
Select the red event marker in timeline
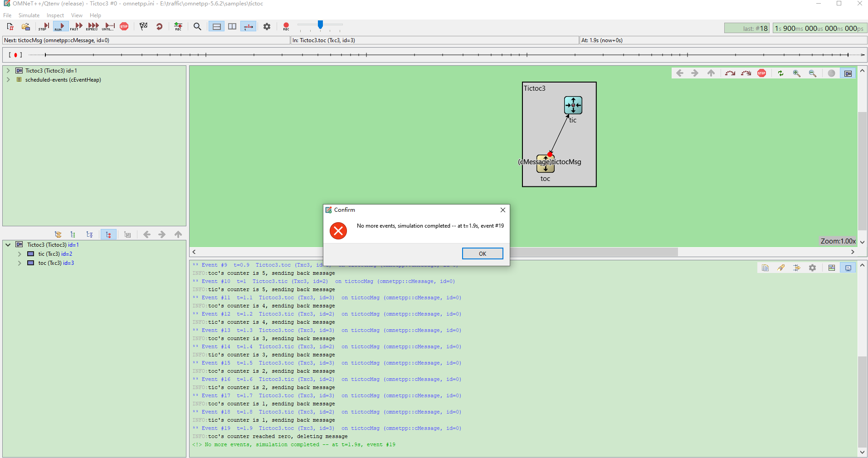[x=15, y=55]
